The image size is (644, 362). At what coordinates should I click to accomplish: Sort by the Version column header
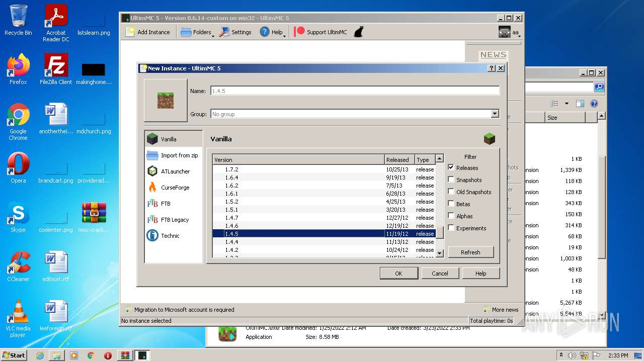click(298, 159)
